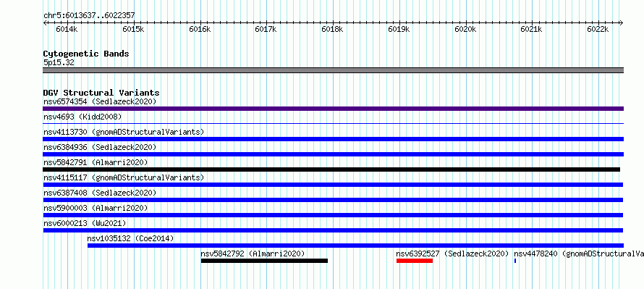Click the DGV Structural Variants track title
644x289 pixels.
[101, 93]
